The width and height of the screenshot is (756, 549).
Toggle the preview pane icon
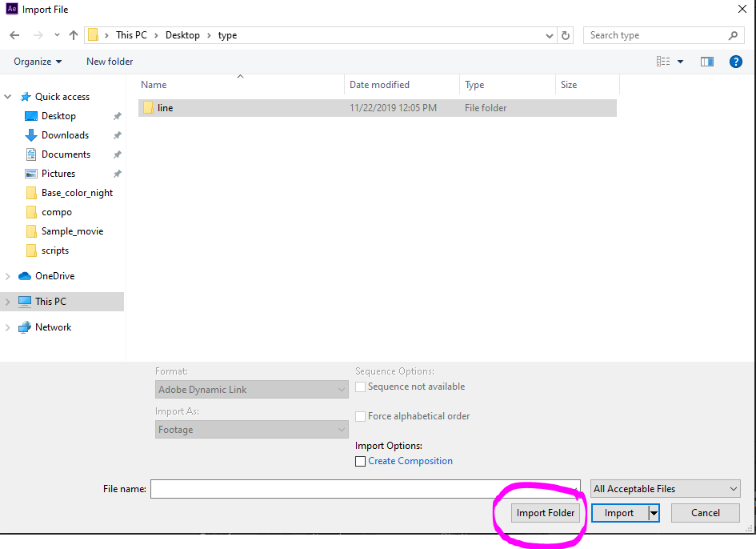(706, 61)
